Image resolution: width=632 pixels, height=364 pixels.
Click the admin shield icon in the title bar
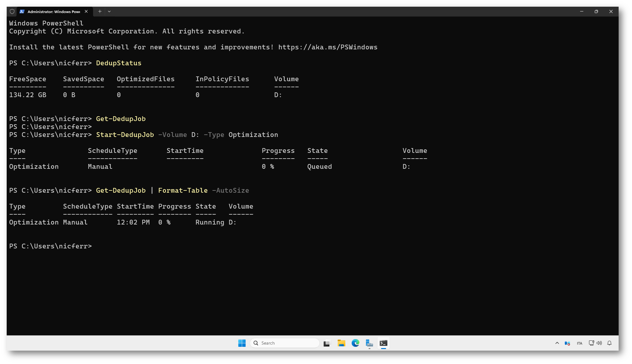tap(12, 11)
